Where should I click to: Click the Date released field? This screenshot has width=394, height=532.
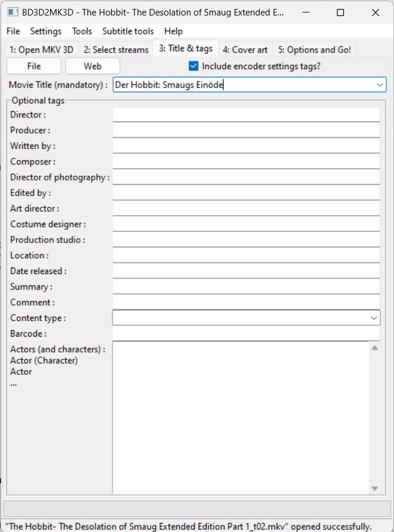(246, 271)
